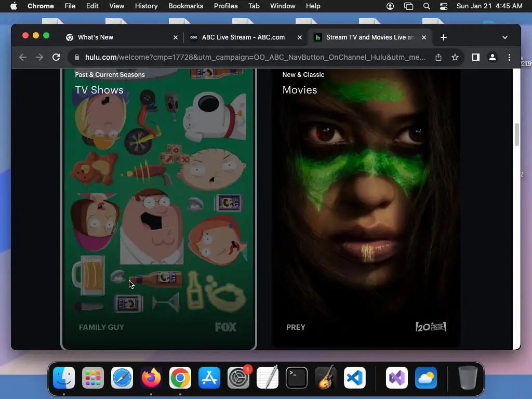Image resolution: width=532 pixels, height=399 pixels.
Task: Open App Store from the Dock
Action: [209, 378]
